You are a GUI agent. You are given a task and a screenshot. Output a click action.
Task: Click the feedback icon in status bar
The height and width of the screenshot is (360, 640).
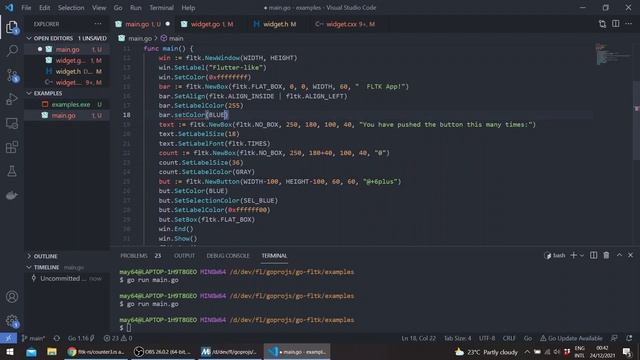point(614,338)
